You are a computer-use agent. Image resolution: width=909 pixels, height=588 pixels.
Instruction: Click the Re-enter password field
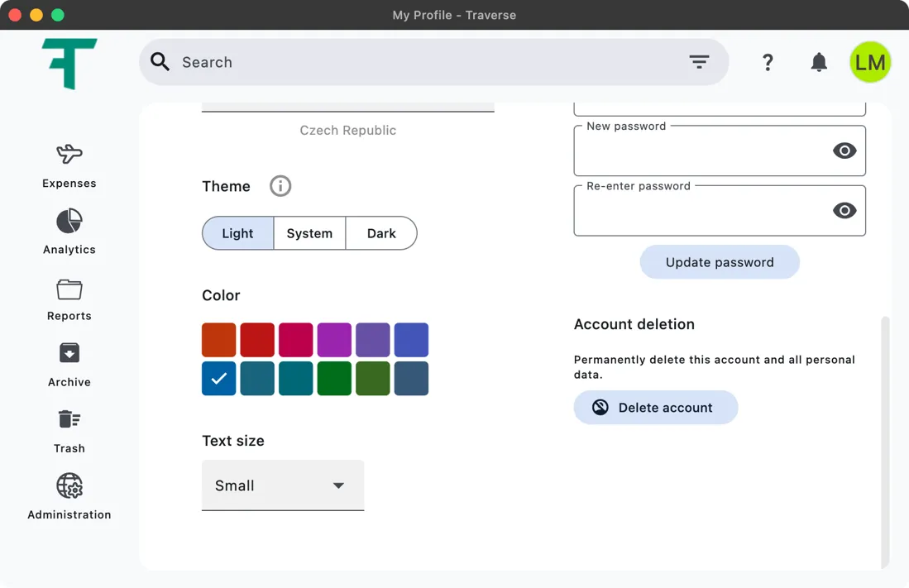(720, 211)
